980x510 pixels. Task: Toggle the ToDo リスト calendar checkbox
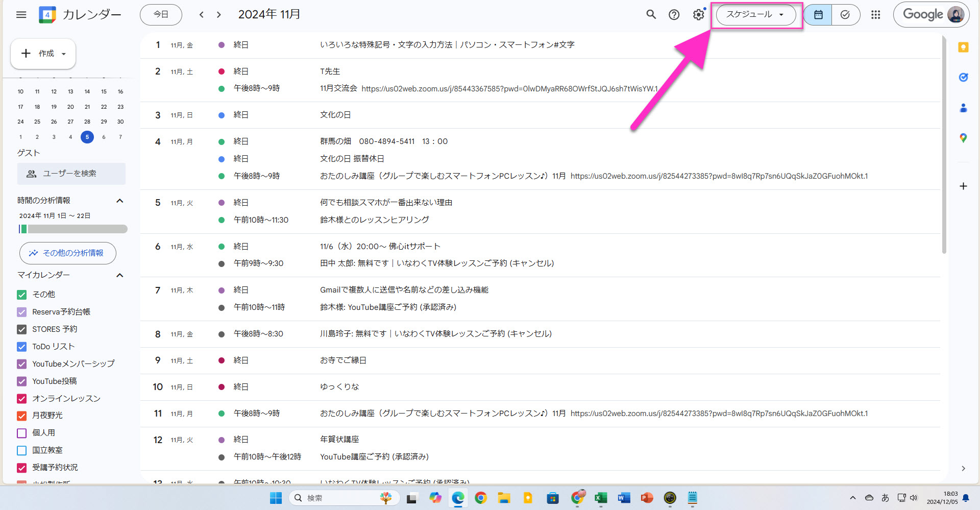[22, 347]
